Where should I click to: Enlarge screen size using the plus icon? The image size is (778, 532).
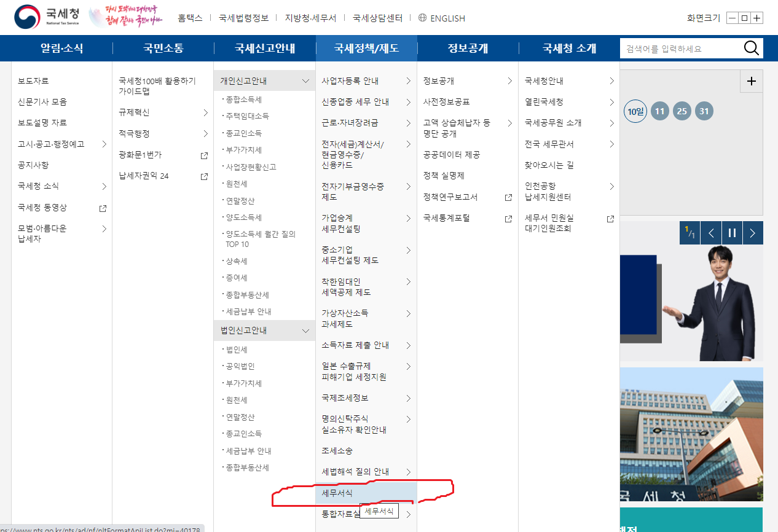pos(757,18)
